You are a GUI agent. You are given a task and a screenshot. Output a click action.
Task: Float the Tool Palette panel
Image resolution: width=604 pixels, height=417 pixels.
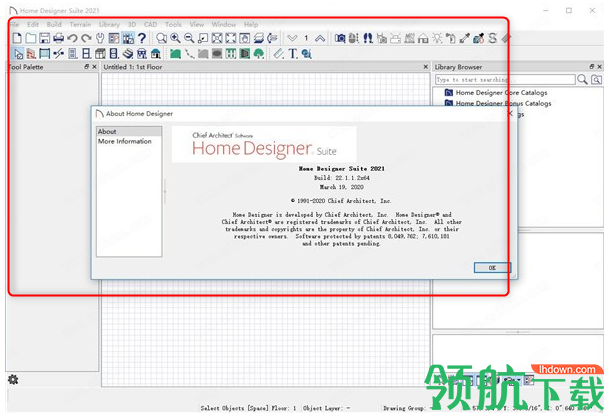(87, 67)
